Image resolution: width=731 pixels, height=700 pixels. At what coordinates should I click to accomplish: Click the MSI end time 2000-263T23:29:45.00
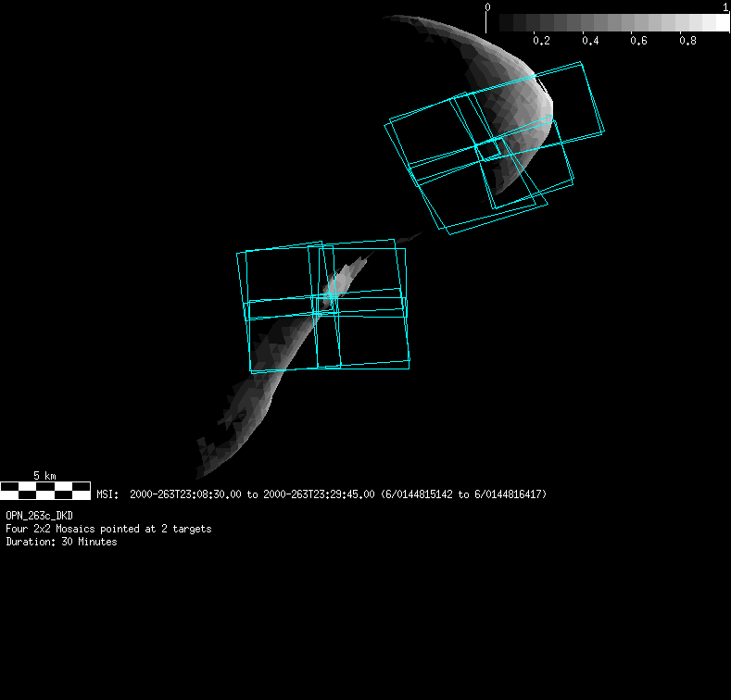(x=319, y=494)
